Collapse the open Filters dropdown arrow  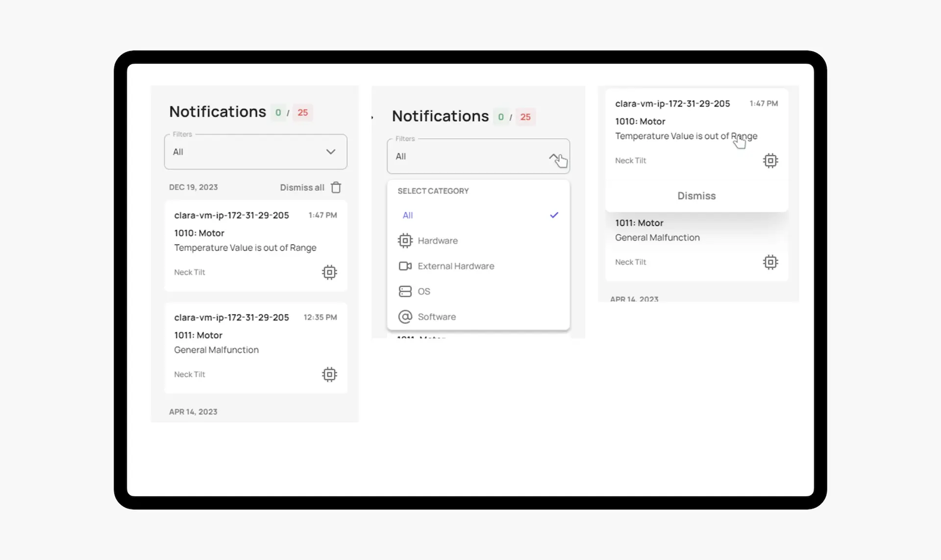(554, 157)
